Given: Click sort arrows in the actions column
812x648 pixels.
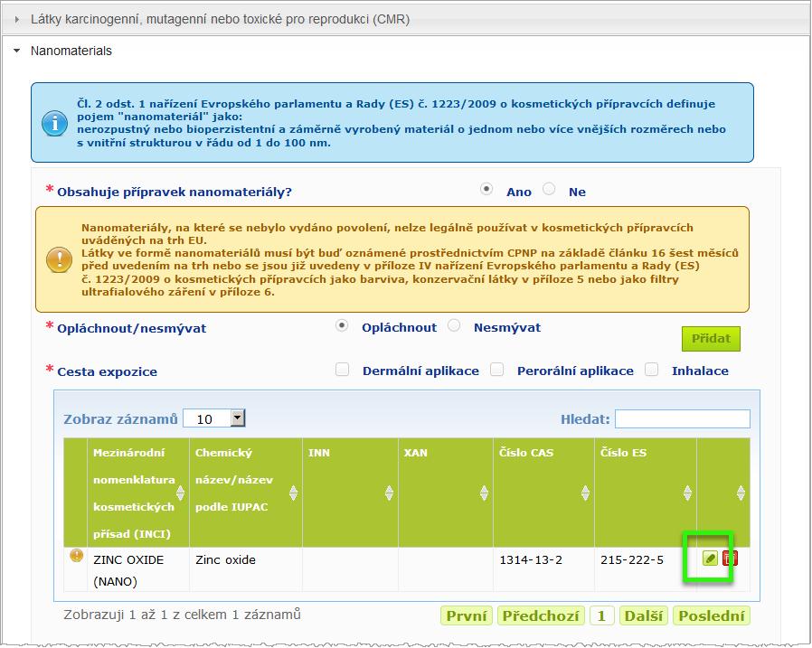Looking at the screenshot, I should click(x=741, y=493).
